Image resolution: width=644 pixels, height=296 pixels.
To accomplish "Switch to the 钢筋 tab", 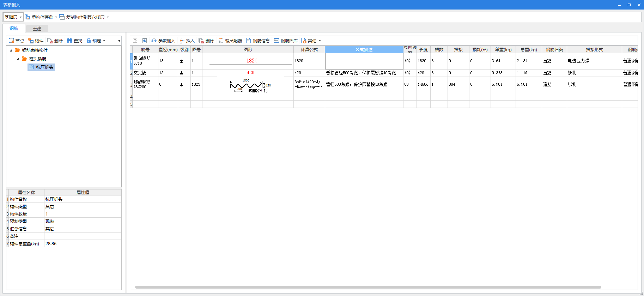I will pyautogui.click(x=14, y=28).
